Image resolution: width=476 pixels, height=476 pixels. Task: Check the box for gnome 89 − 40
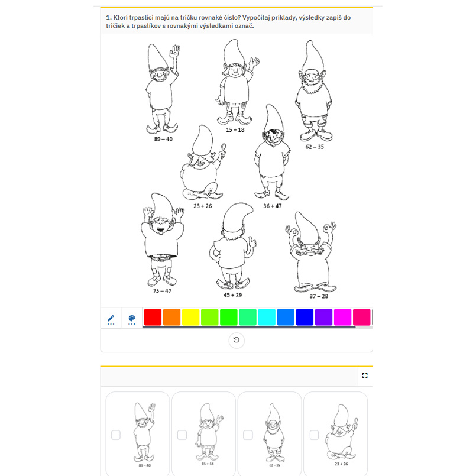coord(116,435)
